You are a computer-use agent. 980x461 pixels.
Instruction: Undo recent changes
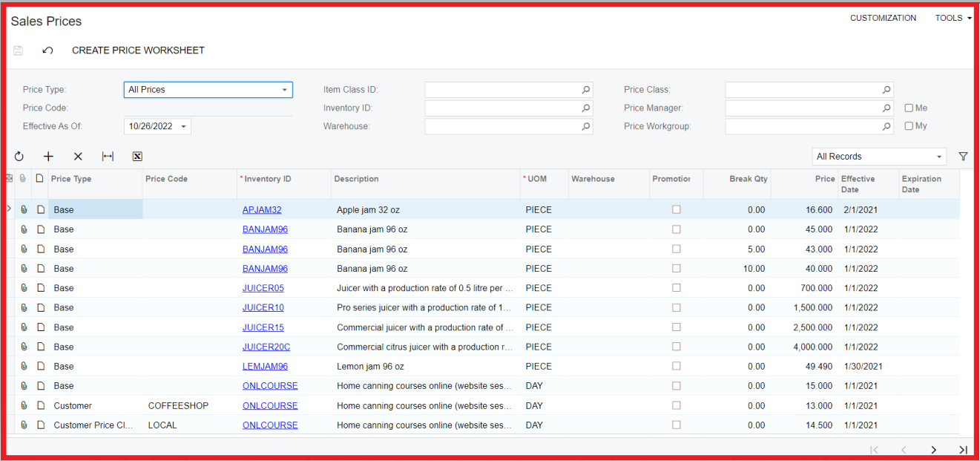tap(47, 50)
